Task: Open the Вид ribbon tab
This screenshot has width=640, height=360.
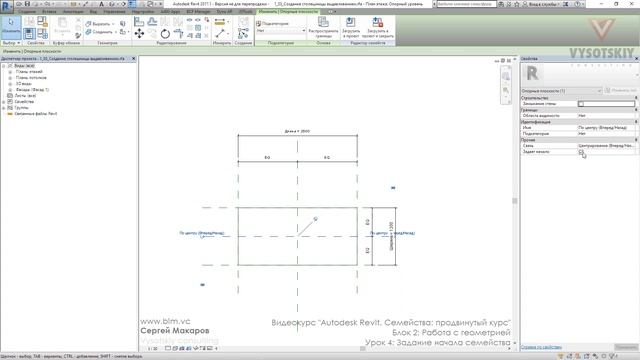Action: point(93,11)
